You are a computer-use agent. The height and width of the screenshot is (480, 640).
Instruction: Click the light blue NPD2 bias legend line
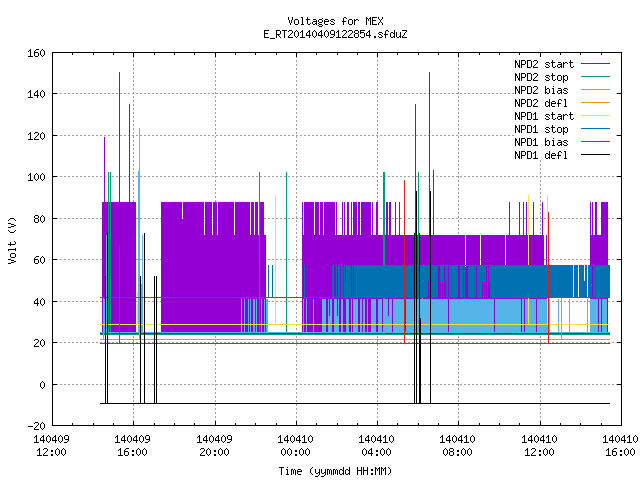[596, 90]
